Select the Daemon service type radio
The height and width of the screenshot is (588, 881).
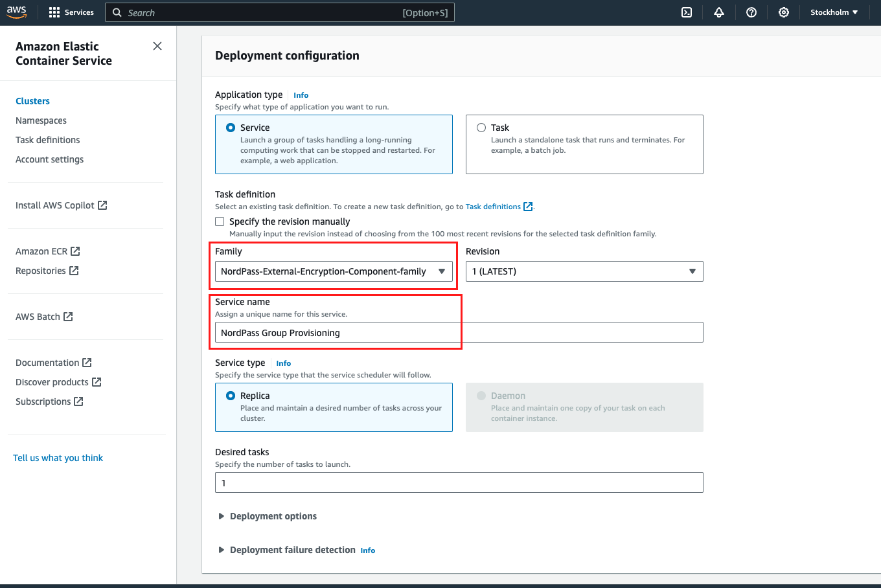click(x=481, y=396)
